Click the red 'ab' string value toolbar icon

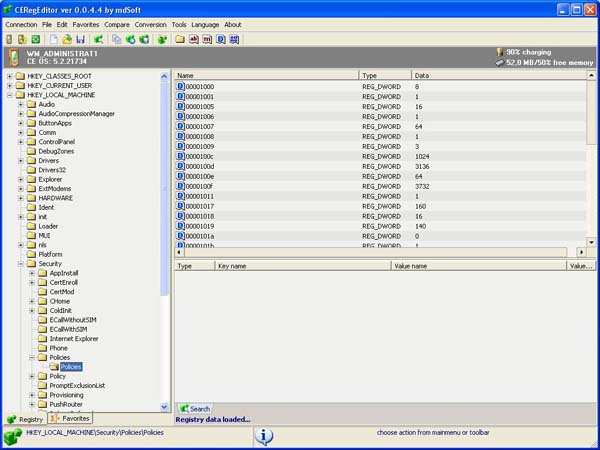tap(193, 39)
